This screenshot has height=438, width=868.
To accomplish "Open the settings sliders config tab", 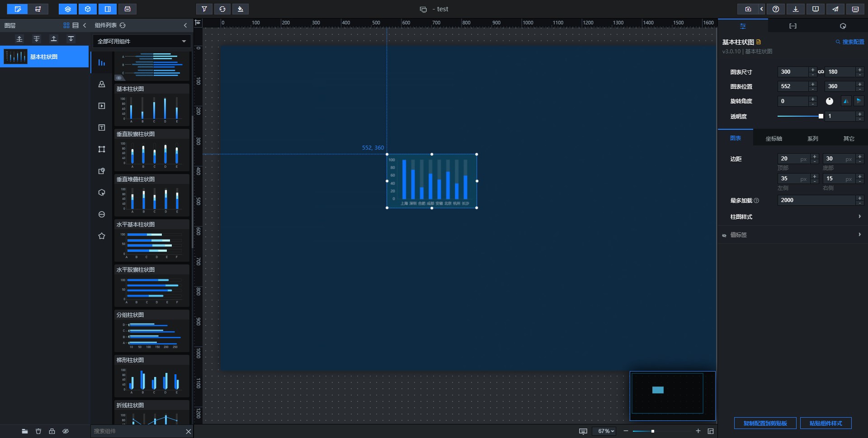I will [743, 26].
